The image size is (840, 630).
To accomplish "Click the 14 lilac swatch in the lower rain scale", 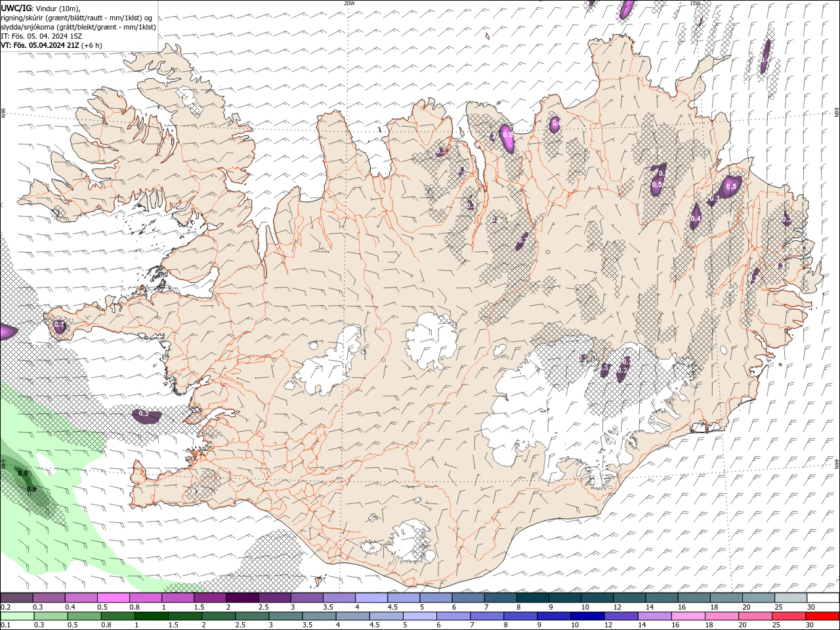I will 654,616.
